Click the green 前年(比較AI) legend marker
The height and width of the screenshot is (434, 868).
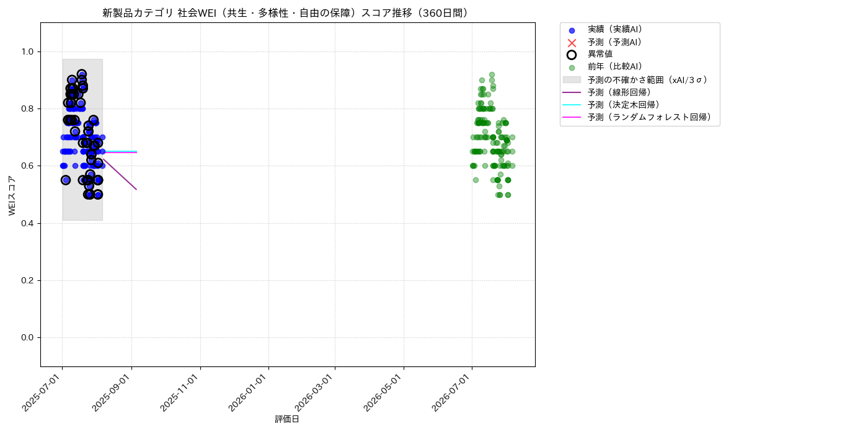(x=572, y=68)
